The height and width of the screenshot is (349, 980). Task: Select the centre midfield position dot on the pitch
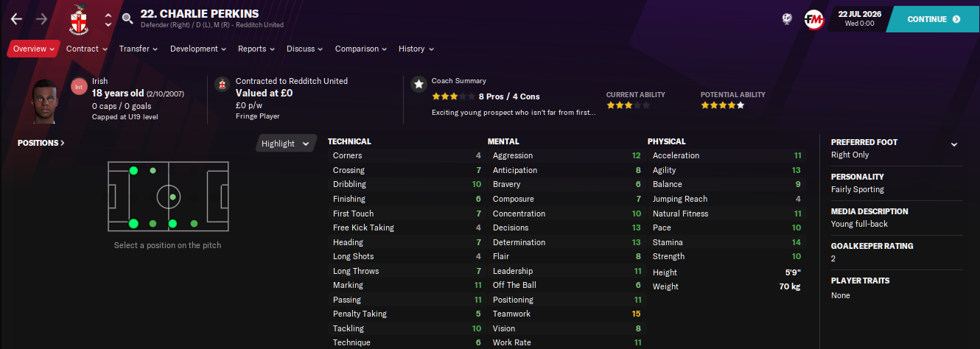pyautogui.click(x=172, y=197)
